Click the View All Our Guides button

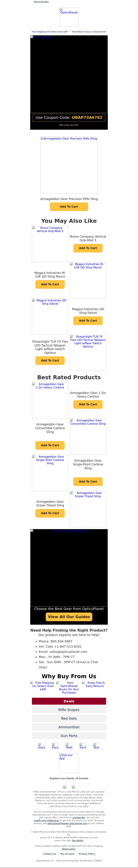69,617
